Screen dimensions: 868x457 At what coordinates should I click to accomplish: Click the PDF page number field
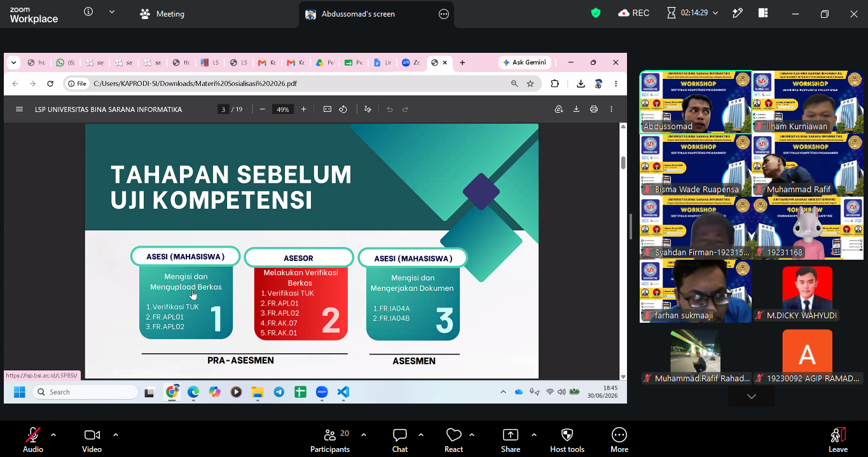click(x=223, y=109)
